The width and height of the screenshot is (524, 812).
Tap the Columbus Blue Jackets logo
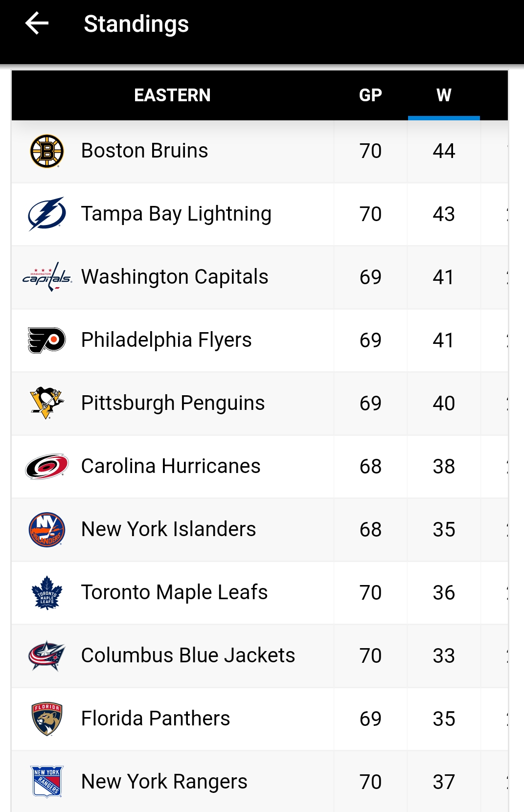point(47,655)
